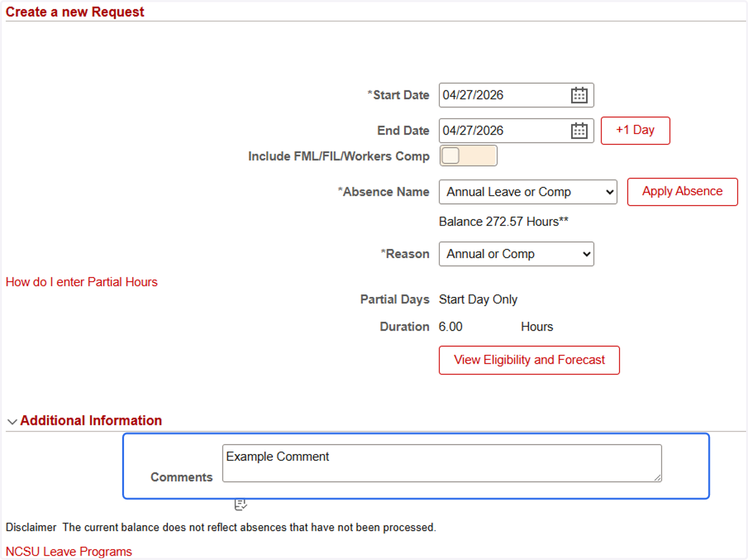This screenshot has height=560, width=748.
Task: Open the Reason dropdown
Action: 516,254
